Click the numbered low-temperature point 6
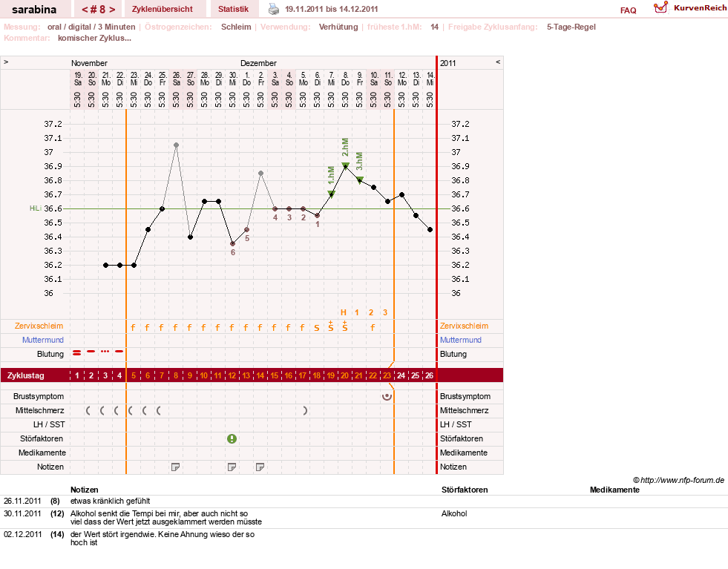The height and width of the screenshot is (569, 728). click(x=232, y=243)
